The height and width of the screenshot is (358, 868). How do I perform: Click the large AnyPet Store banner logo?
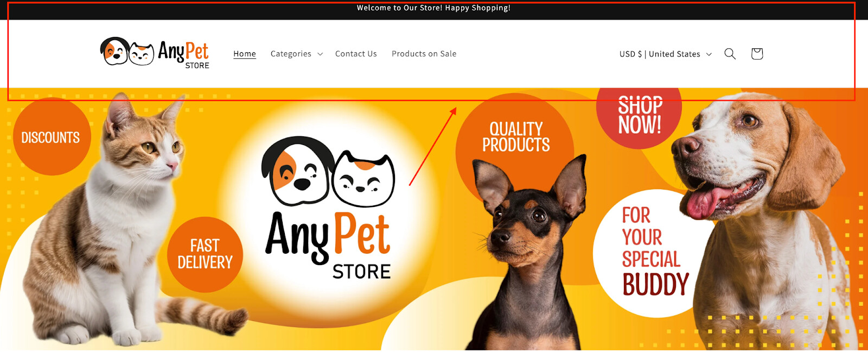329,208
